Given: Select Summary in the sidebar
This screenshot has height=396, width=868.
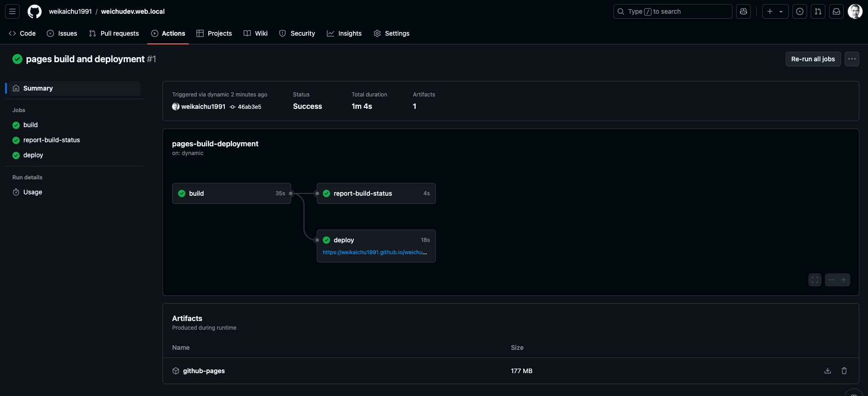Looking at the screenshot, I should point(75,88).
